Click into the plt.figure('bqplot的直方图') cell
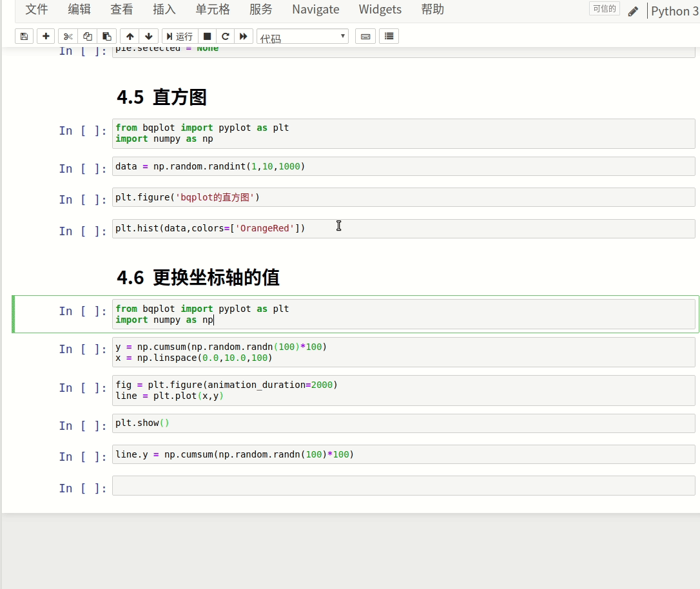The height and width of the screenshot is (589, 700). click(x=403, y=197)
